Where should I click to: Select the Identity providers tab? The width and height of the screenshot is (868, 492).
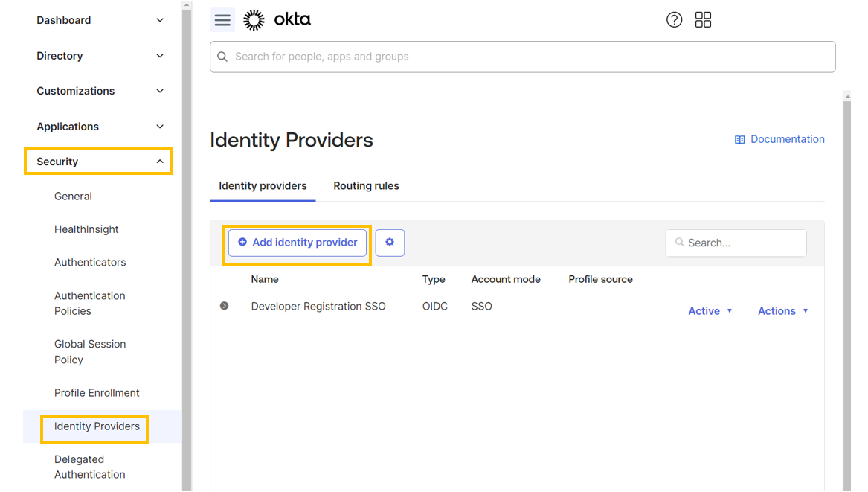tap(262, 185)
